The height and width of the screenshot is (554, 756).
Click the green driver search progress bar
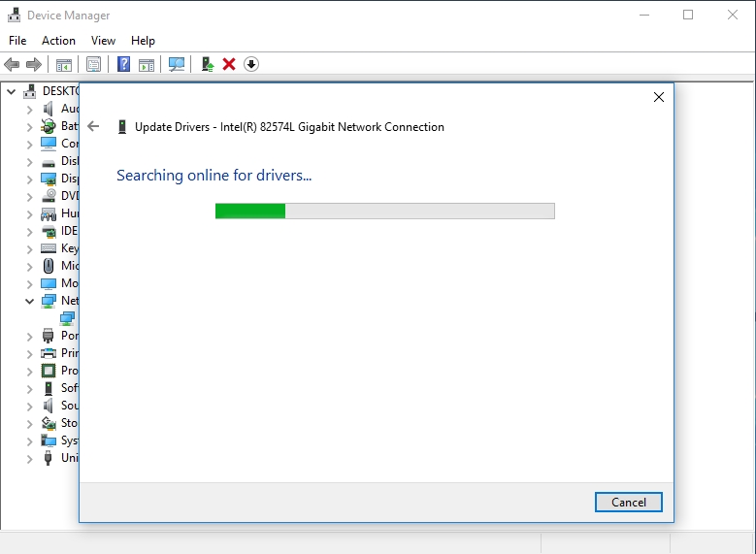384,212
